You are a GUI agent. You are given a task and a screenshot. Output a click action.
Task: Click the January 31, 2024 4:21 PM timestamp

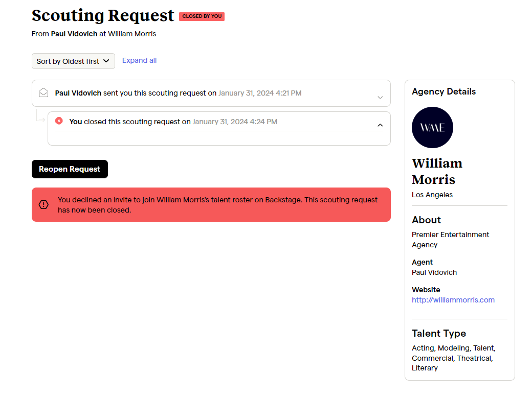click(260, 93)
